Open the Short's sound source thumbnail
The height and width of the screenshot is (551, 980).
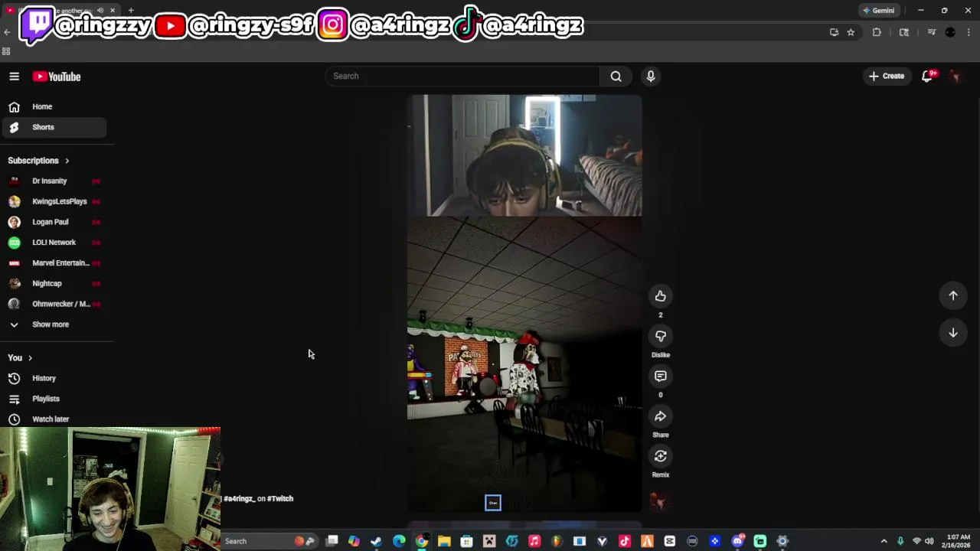click(x=659, y=501)
